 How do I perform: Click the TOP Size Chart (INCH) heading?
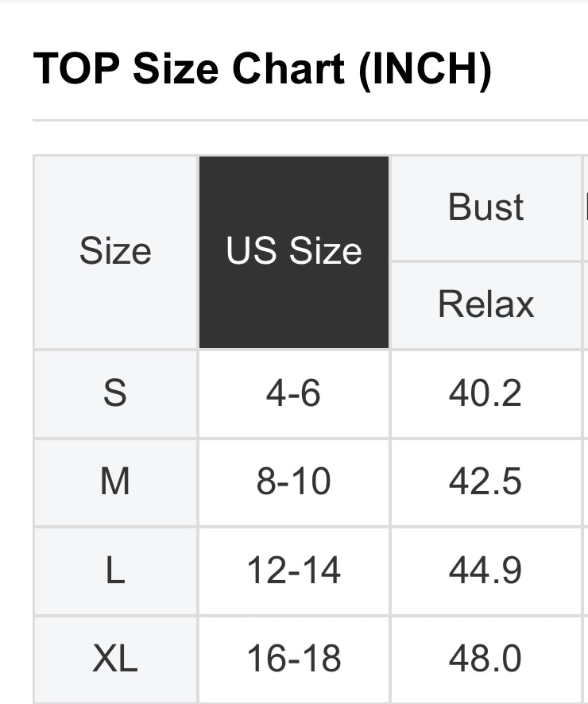262,69
